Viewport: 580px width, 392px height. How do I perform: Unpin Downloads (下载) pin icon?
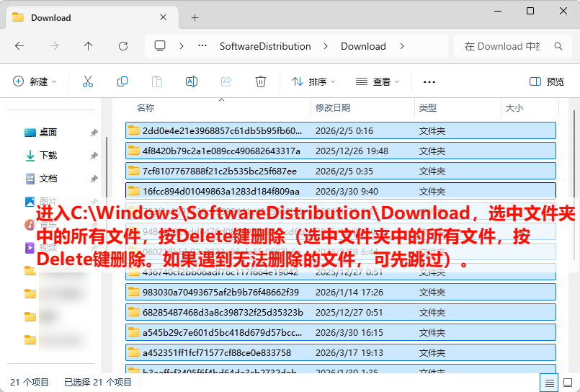pyautogui.click(x=94, y=156)
